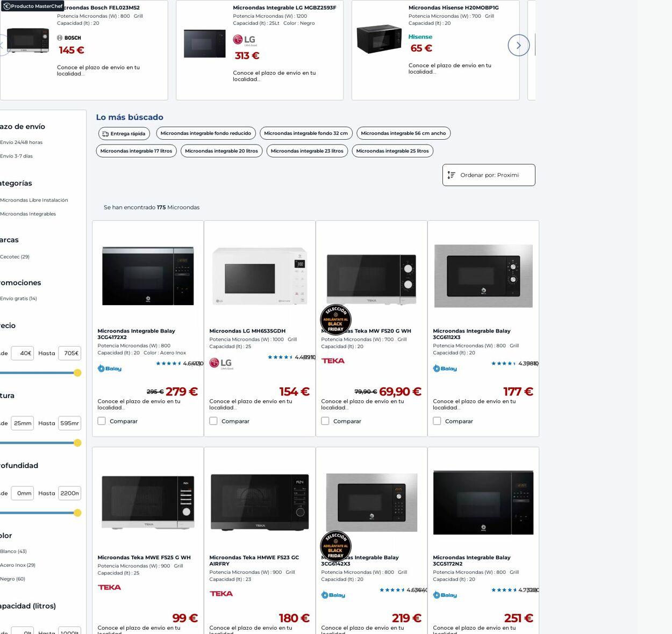Tick Comparar checkbox for Teka MW FS20 G WH
The width and height of the screenshot is (672, 634).
(325, 421)
